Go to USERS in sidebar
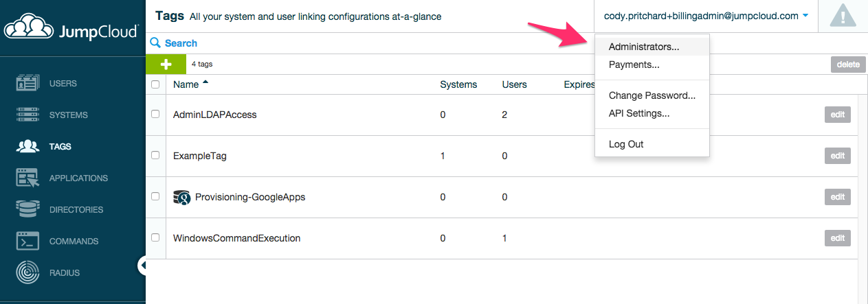 [x=63, y=84]
